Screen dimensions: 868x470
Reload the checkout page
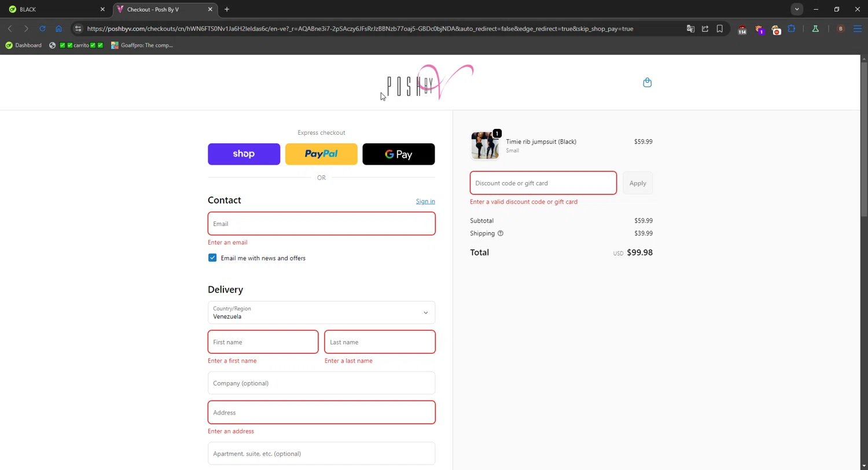click(42, 28)
